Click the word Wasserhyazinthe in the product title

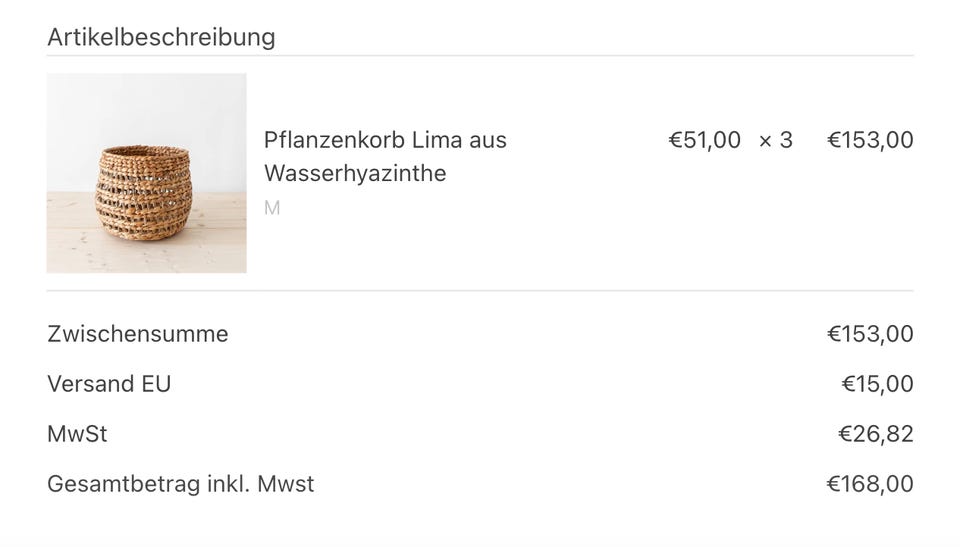coord(354,173)
